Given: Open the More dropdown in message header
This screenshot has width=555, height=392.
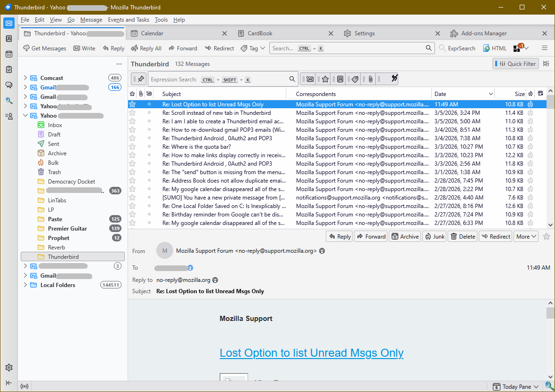Looking at the screenshot, I should pyautogui.click(x=526, y=237).
